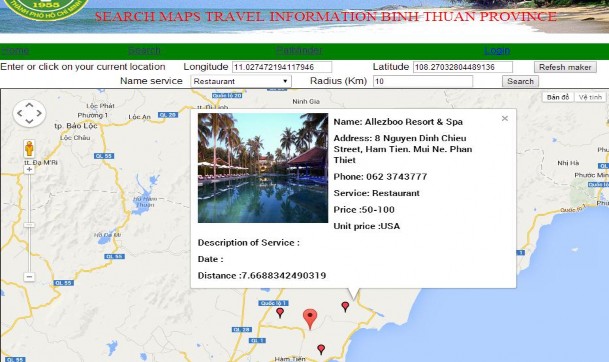Screen dimensions: 609x362
Task: Click the Radius (Km) input field
Action: pyautogui.click(x=423, y=81)
